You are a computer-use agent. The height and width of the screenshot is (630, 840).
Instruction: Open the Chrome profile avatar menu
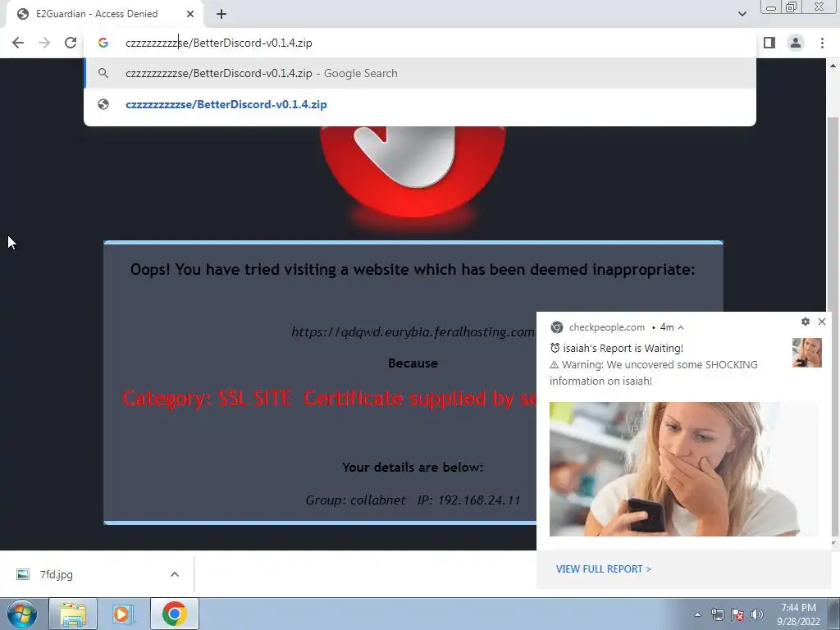click(x=796, y=43)
